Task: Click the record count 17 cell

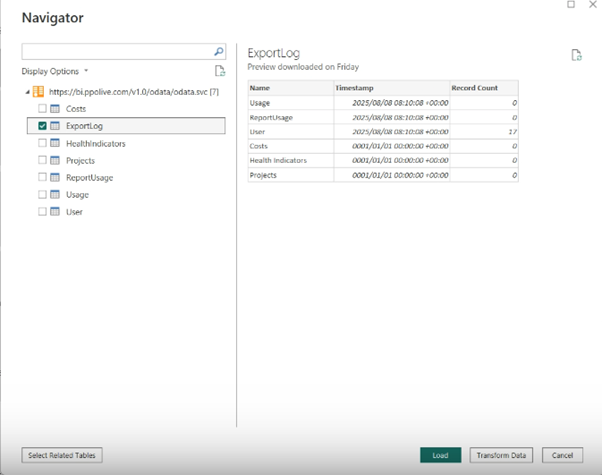Action: point(484,132)
